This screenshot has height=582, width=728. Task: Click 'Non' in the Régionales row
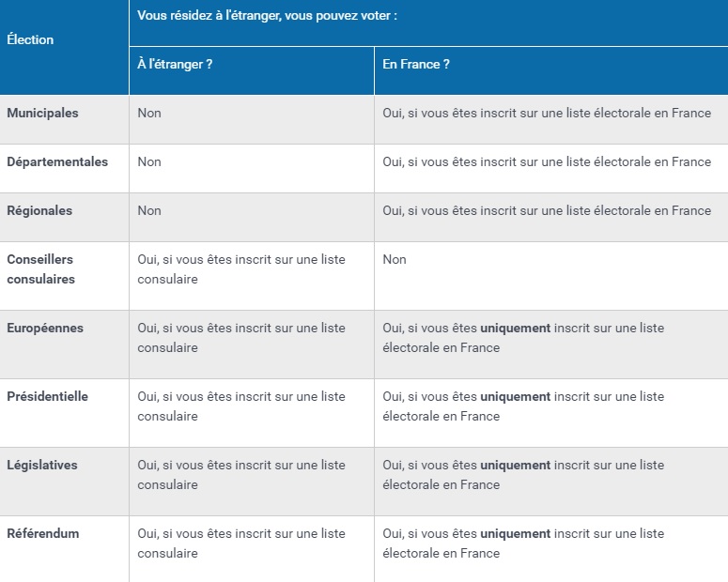point(149,210)
